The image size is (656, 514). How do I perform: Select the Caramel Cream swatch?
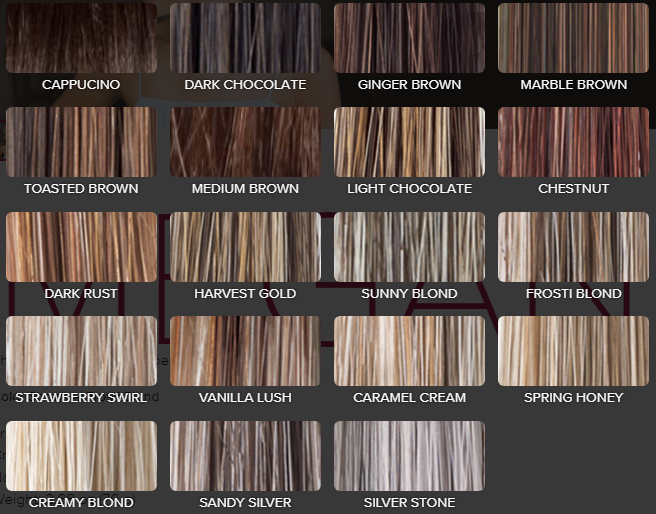(x=409, y=351)
